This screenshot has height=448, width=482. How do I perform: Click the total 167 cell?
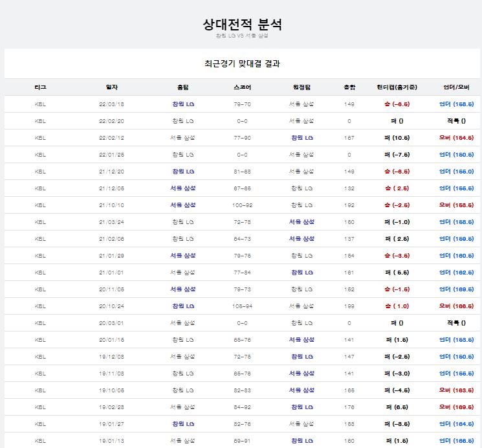click(349, 138)
